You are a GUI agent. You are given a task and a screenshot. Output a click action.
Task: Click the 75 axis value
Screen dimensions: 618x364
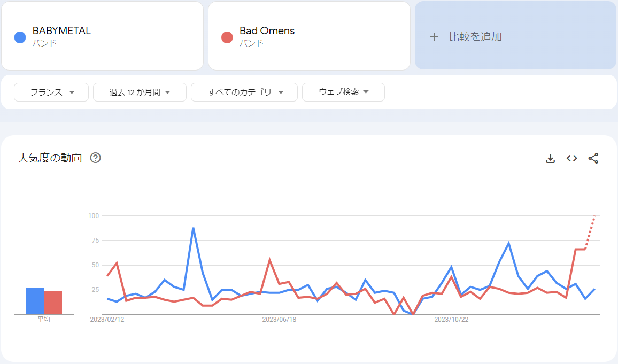pos(95,241)
